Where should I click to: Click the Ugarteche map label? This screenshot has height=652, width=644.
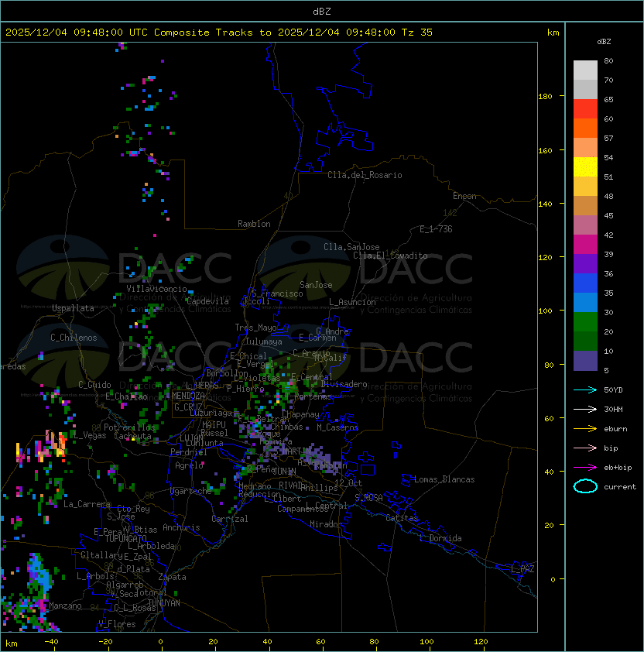point(190,491)
